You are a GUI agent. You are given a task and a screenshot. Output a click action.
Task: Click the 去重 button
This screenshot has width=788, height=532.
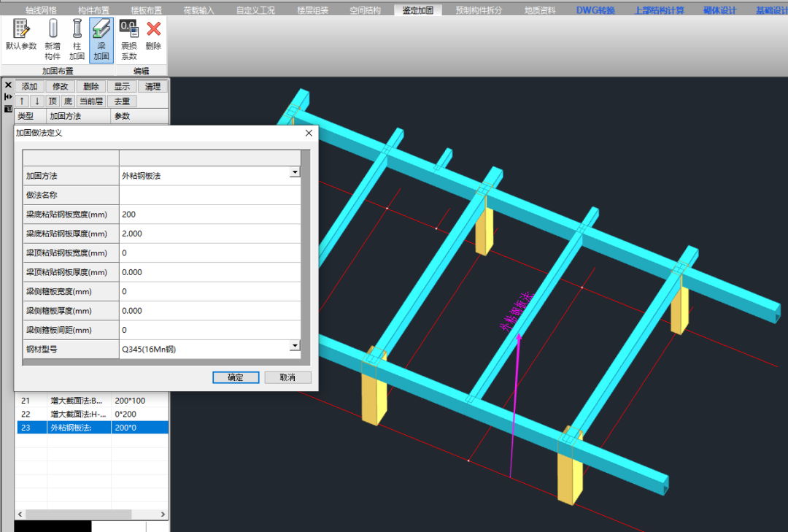click(122, 101)
